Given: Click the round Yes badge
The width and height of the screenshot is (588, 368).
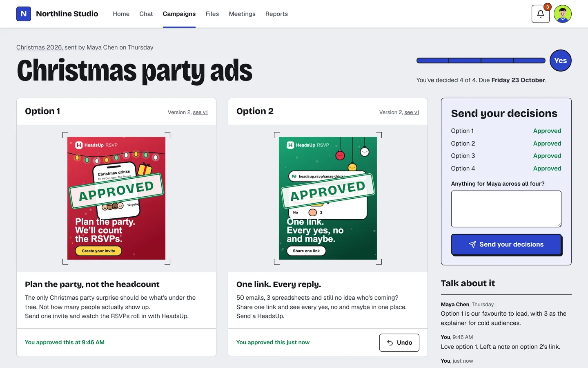Looking at the screenshot, I should point(561,61).
